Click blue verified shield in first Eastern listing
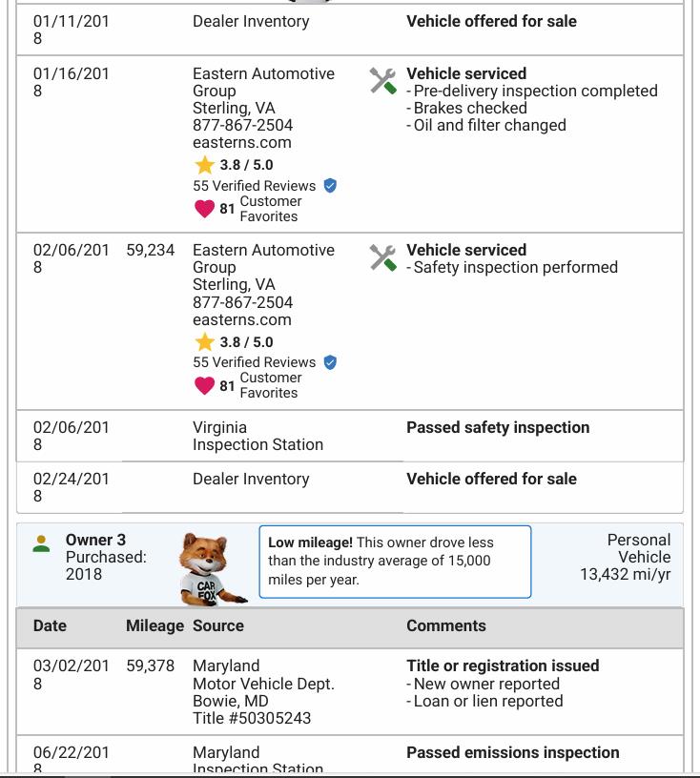 [x=330, y=186]
